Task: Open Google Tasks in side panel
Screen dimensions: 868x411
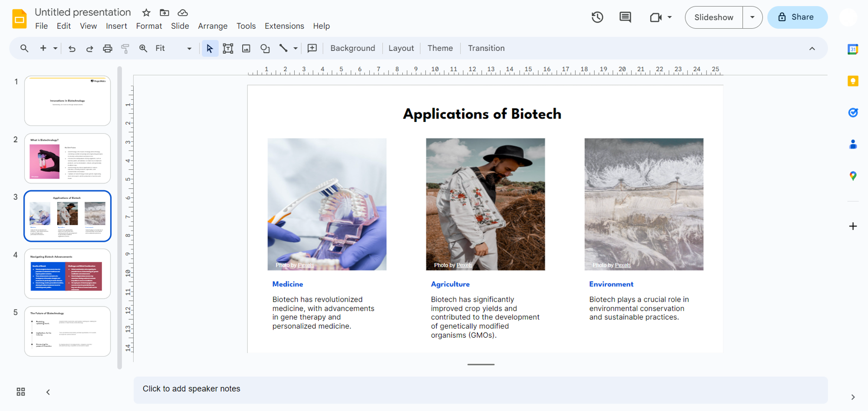Action: [x=853, y=113]
